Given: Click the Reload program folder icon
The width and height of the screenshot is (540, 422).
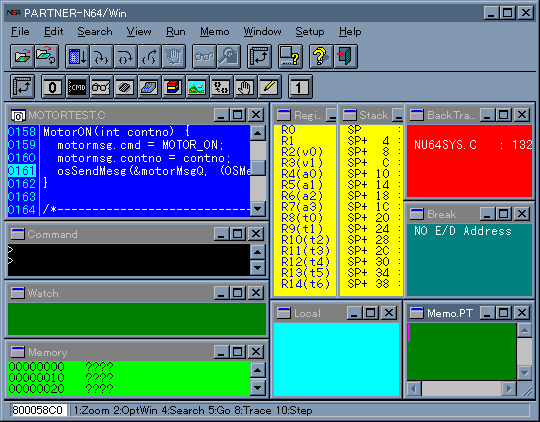Looking at the screenshot, I should pos(46,56).
